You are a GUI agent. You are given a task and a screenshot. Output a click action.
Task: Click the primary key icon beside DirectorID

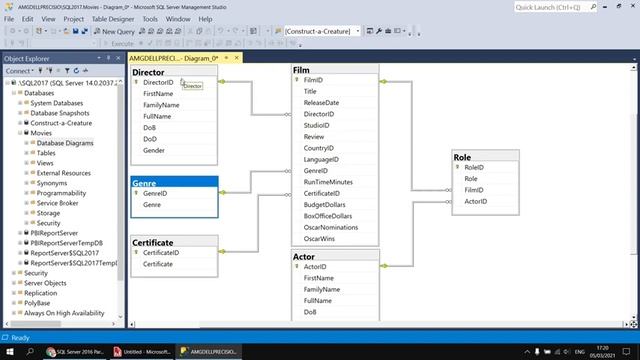136,82
